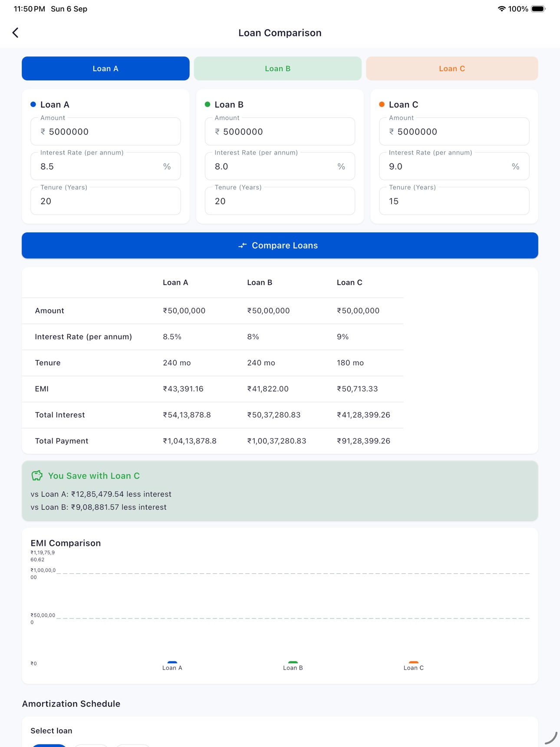Click Loan A EMI value ₹43,391.16

tap(183, 389)
